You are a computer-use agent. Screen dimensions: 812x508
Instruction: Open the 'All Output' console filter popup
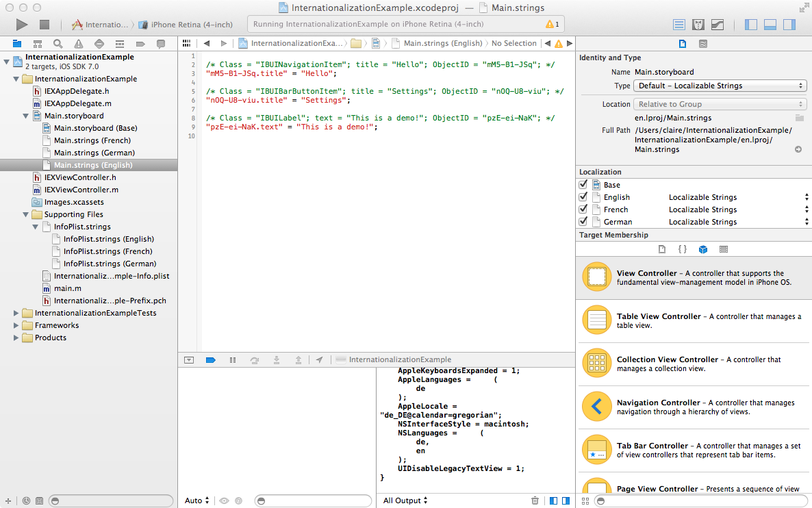[x=405, y=500]
